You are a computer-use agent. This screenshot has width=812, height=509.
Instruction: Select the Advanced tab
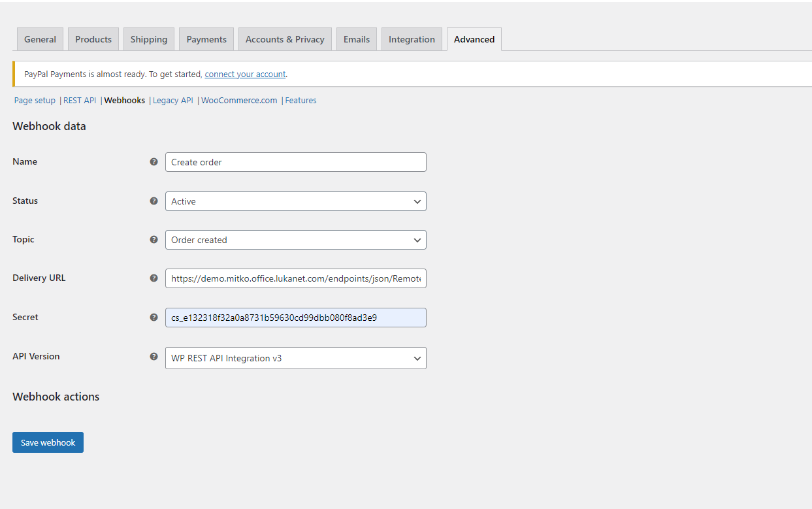(474, 39)
